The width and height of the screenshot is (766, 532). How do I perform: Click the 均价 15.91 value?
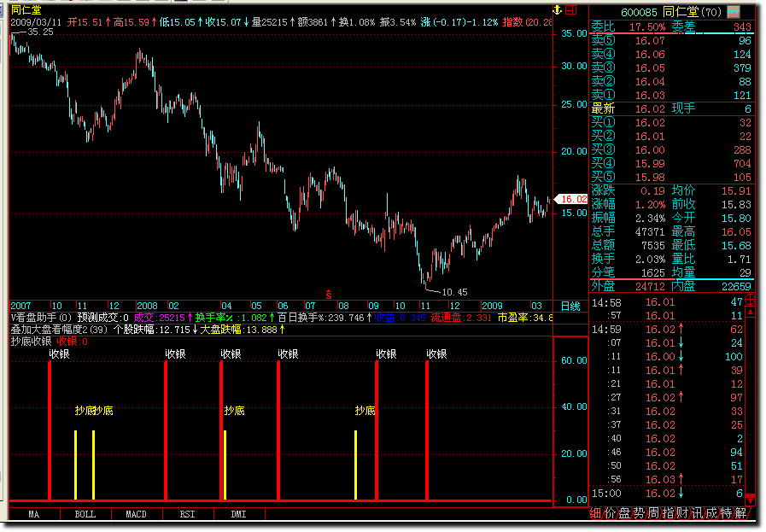(x=736, y=191)
